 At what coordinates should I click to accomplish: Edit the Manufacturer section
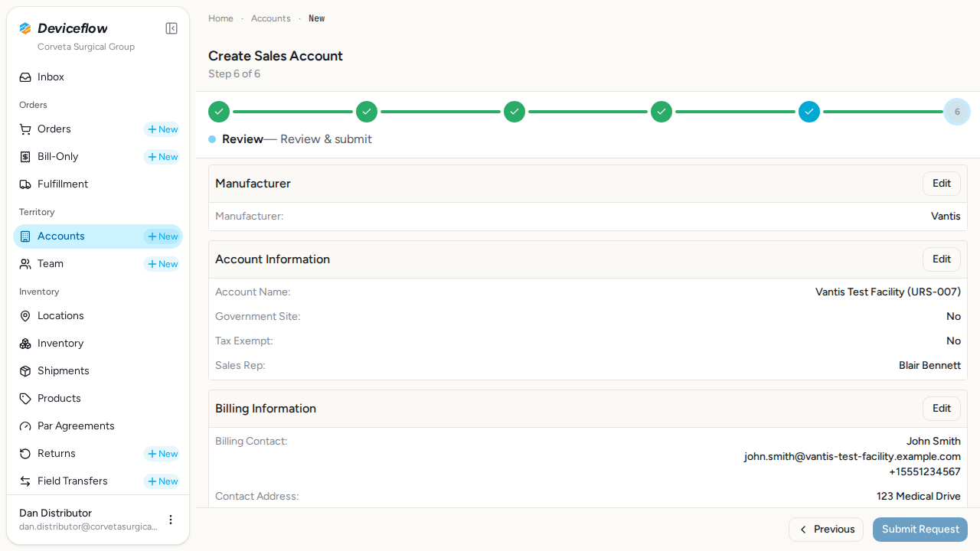(x=942, y=184)
